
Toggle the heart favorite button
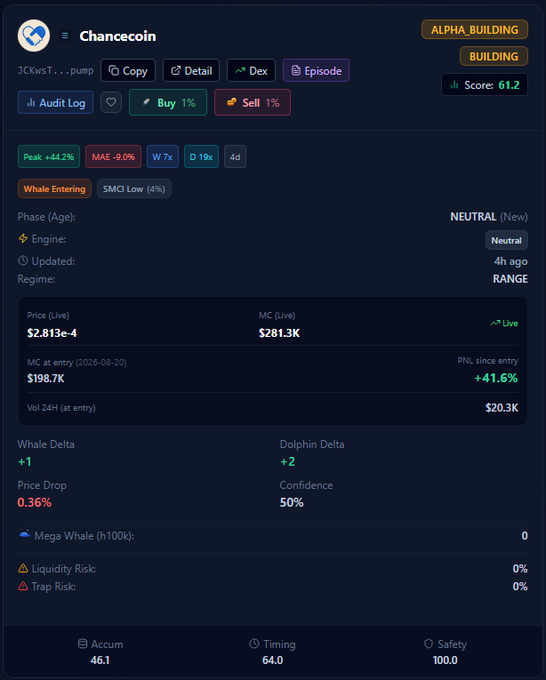(x=111, y=102)
